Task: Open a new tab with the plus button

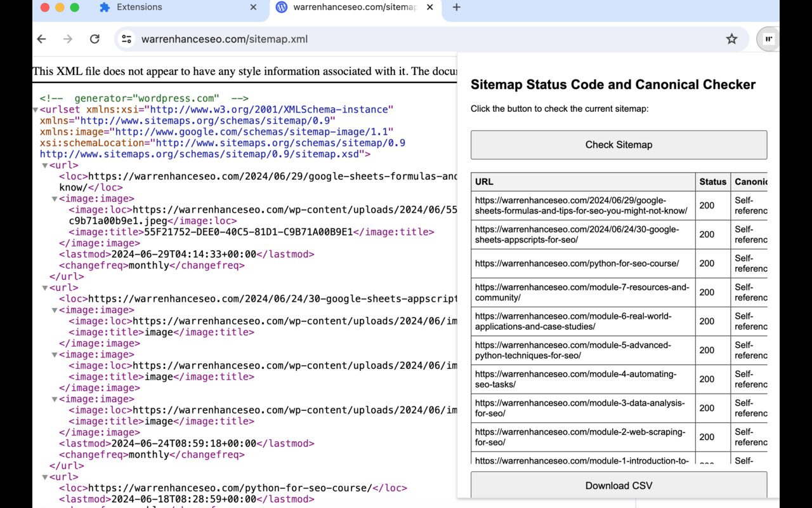Action: (456, 7)
